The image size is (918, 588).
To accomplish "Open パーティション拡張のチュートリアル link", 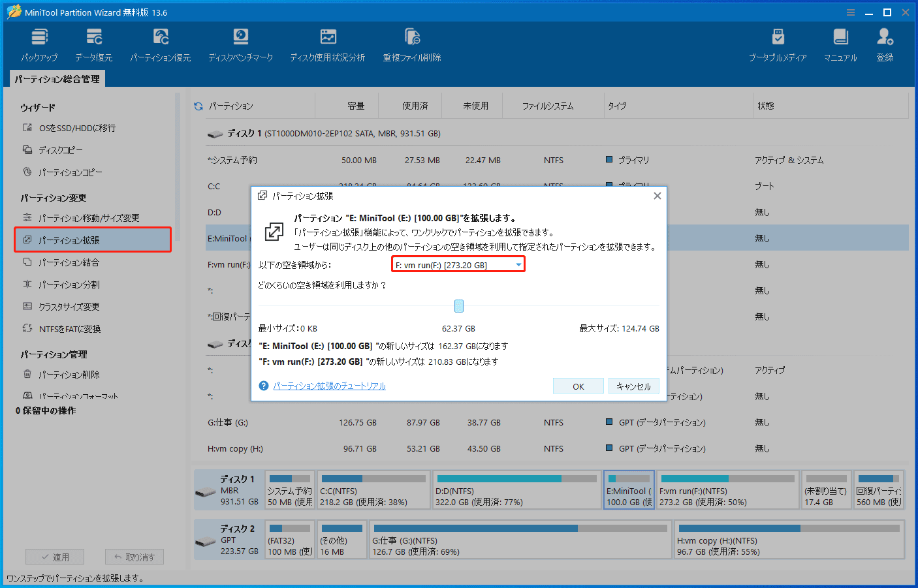I will (329, 386).
